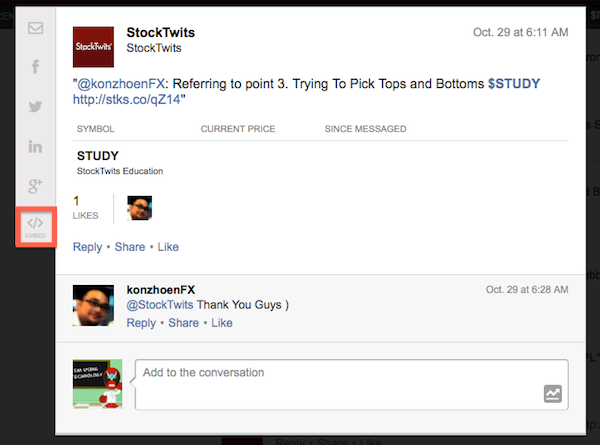Click the Oct. 29 at 6:11 AM timestamp
Viewport: 600px width, 445px height.
click(520, 32)
